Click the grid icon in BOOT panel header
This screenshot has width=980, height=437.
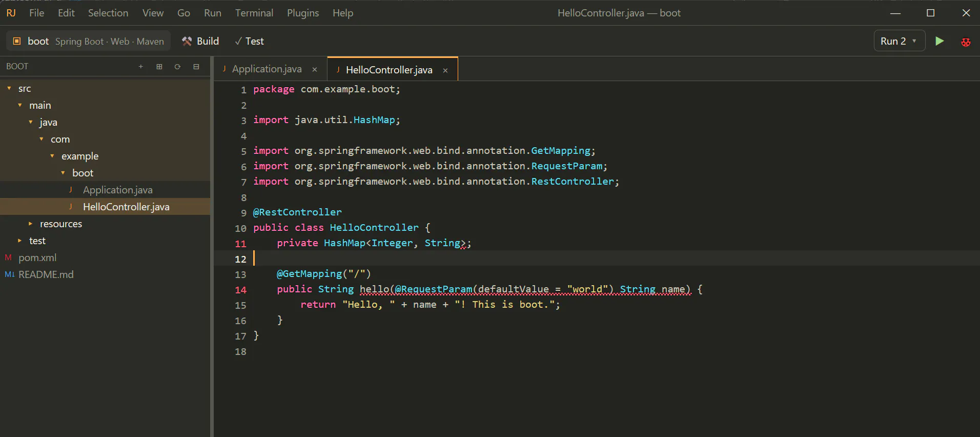[159, 67]
